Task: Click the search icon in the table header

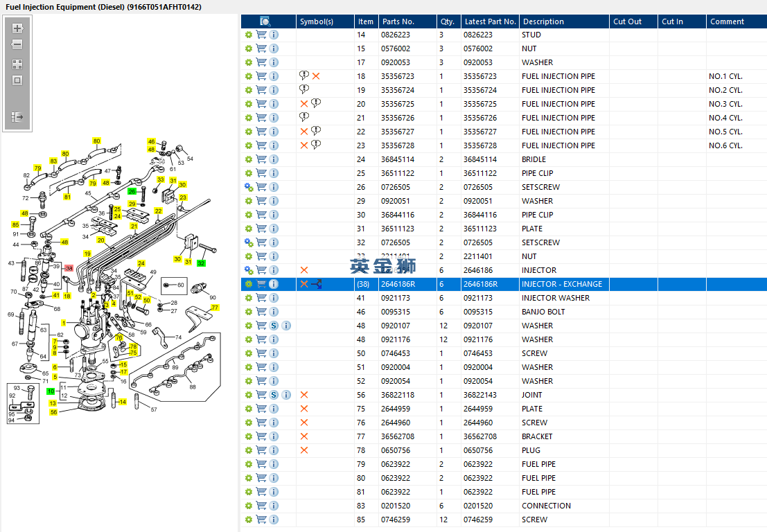Action: [265, 21]
